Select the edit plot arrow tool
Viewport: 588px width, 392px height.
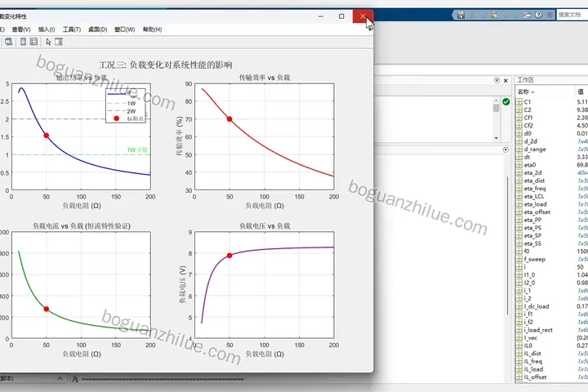[48, 42]
